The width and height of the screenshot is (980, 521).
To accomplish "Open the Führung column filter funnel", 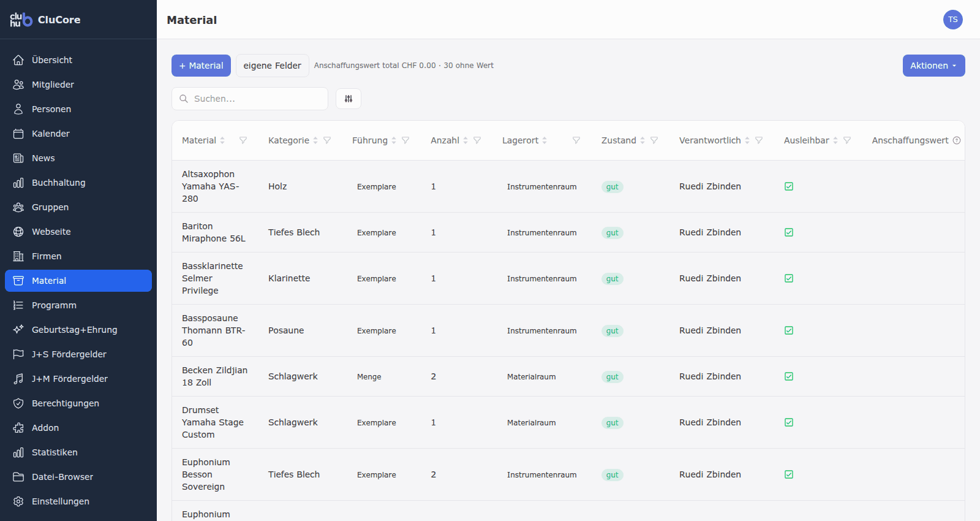I will (405, 140).
